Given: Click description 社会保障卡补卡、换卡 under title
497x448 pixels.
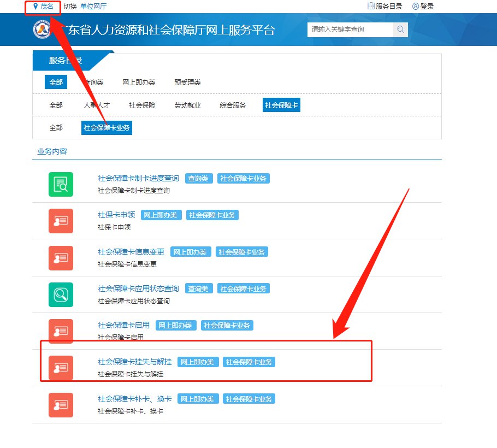Looking at the screenshot, I should coord(131,411).
